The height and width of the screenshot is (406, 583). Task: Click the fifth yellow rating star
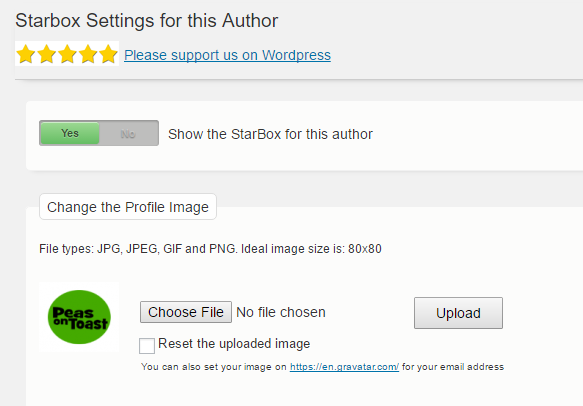(108, 54)
